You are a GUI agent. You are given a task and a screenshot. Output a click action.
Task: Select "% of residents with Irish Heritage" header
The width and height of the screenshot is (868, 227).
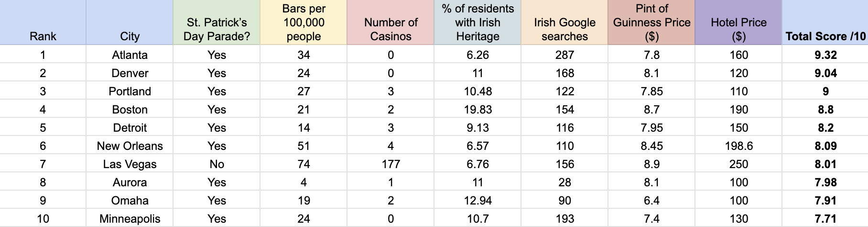[x=477, y=23]
